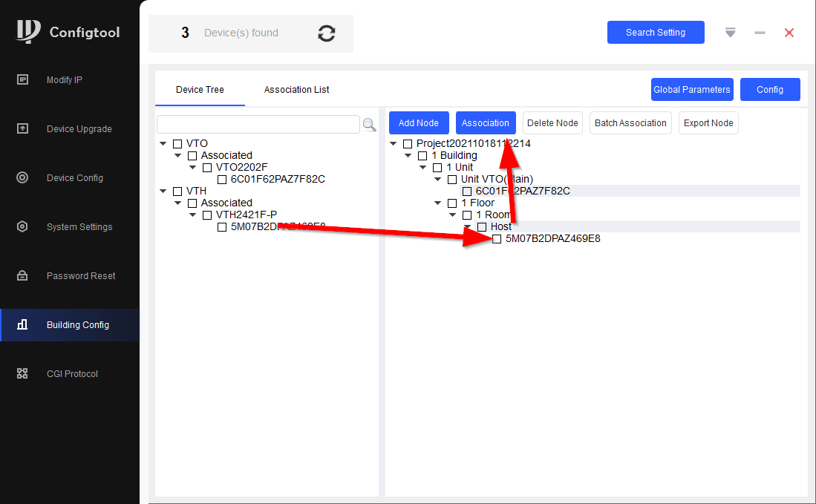Click the Config button
Screen dimensions: 816x504
click(770, 90)
